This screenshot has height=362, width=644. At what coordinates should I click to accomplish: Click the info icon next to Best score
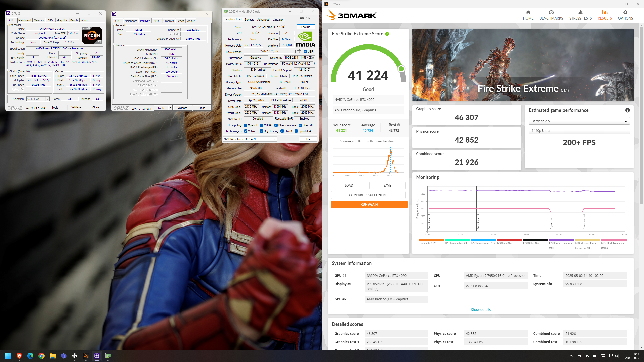399,125
